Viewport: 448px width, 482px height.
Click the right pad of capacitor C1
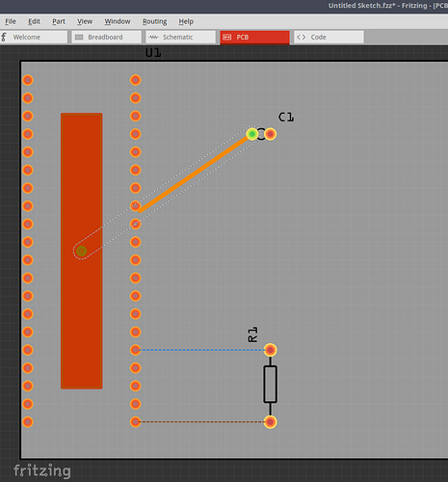(x=270, y=134)
